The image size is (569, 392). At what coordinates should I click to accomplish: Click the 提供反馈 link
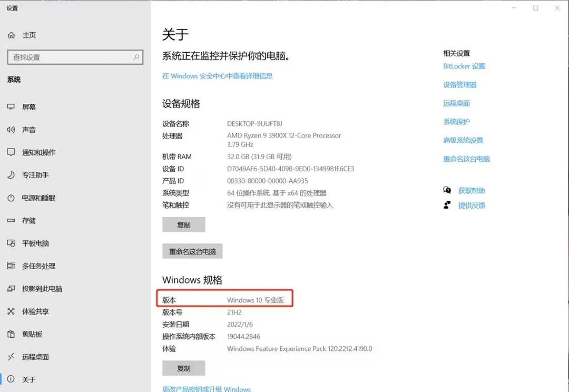click(x=472, y=205)
